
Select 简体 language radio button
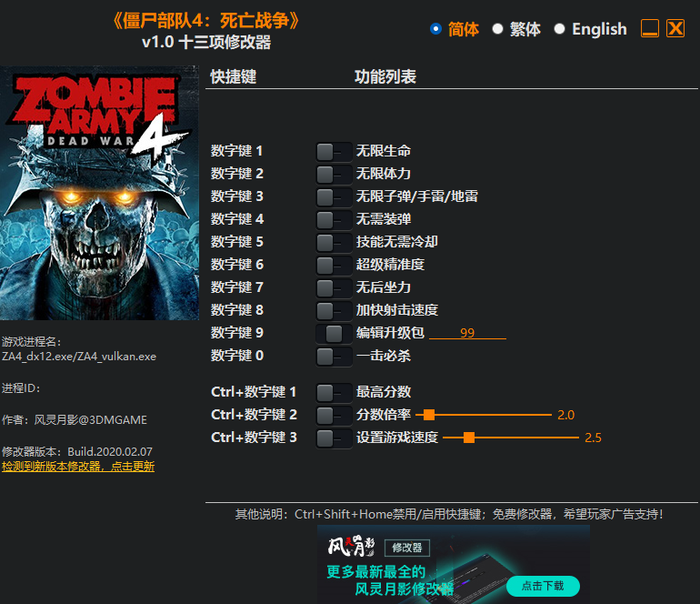click(435, 29)
